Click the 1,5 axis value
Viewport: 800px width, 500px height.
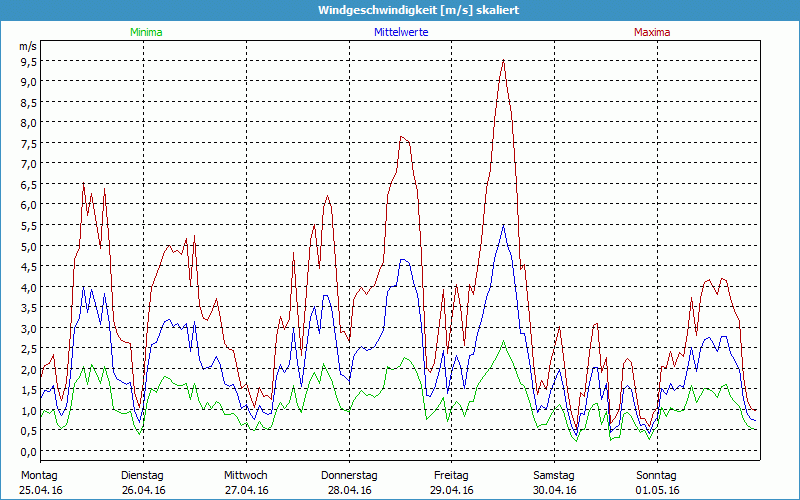pos(28,390)
